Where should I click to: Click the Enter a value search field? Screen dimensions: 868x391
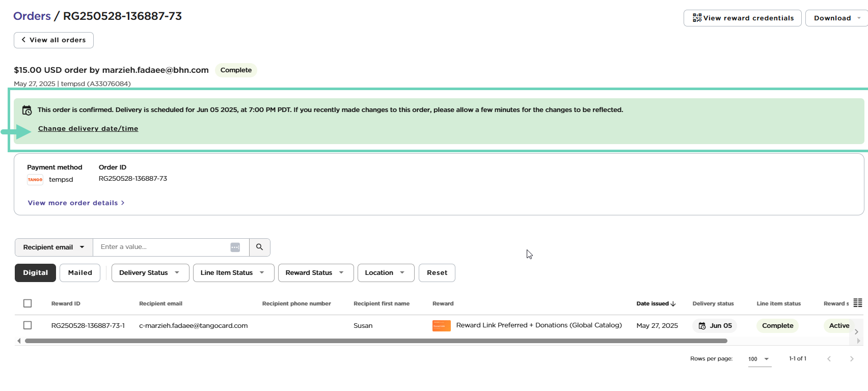click(163, 247)
